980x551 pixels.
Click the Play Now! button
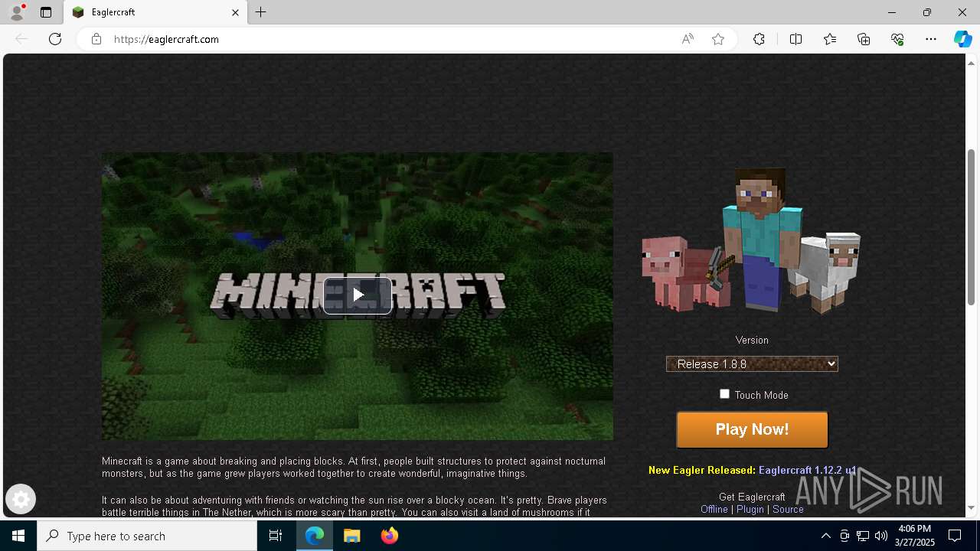(752, 429)
